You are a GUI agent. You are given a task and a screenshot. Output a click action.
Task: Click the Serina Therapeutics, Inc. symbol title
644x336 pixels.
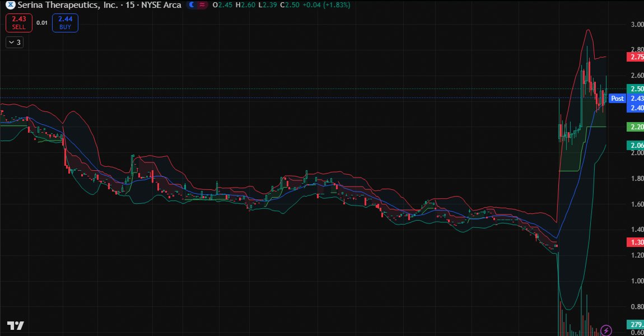(x=68, y=5)
